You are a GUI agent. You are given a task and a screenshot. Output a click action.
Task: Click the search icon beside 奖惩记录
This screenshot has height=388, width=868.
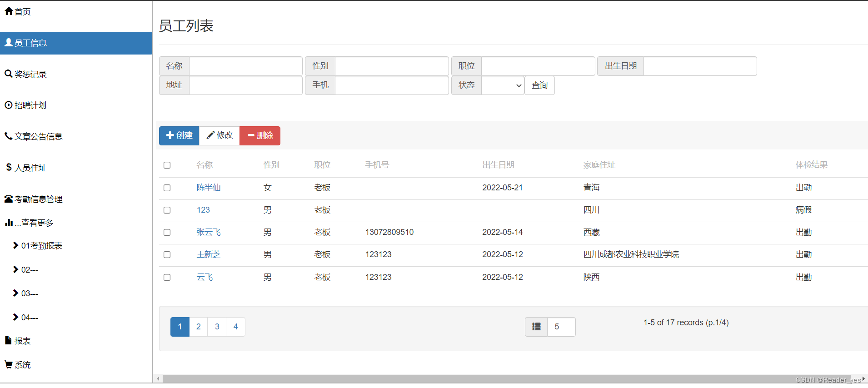pos(9,74)
